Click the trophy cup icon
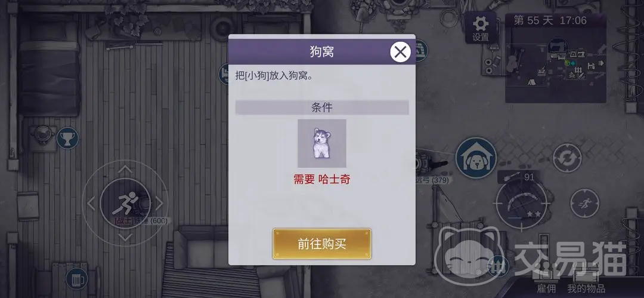The image size is (644, 298). click(x=68, y=139)
